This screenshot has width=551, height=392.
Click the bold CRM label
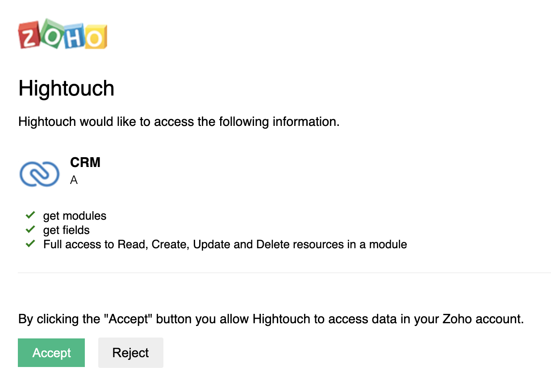85,163
